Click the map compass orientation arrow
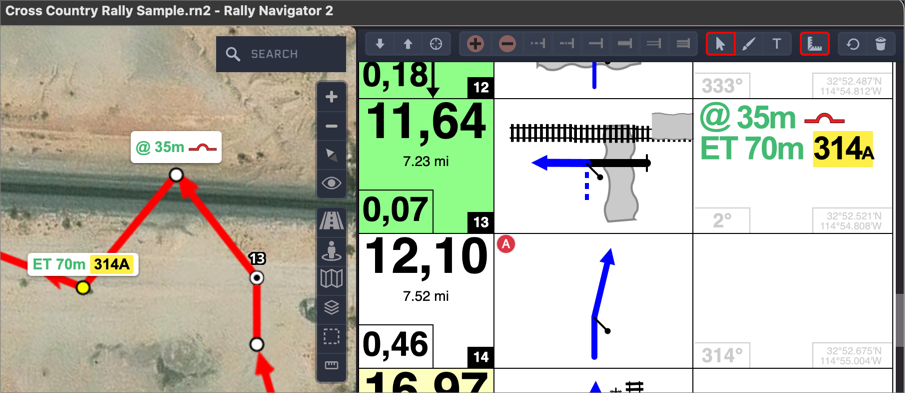Image resolution: width=905 pixels, height=393 pixels. point(331,155)
